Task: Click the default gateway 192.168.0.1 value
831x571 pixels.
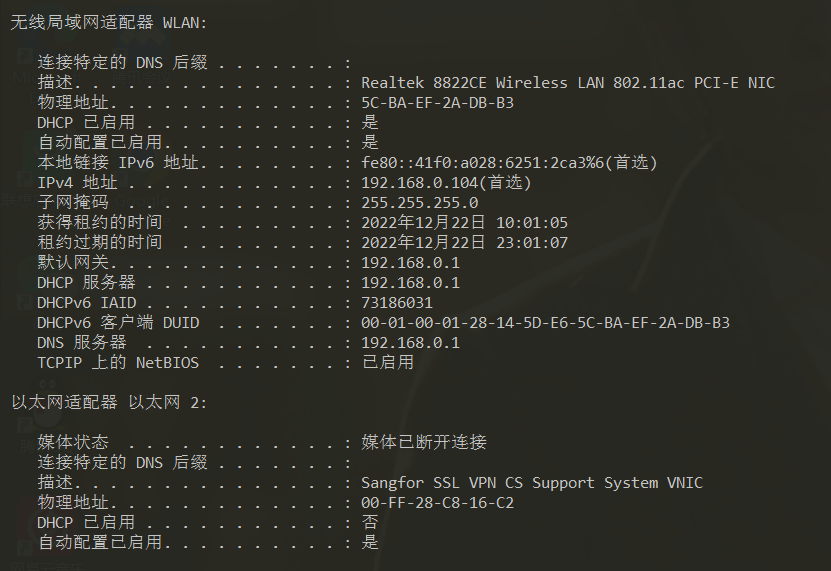Action: click(x=410, y=262)
